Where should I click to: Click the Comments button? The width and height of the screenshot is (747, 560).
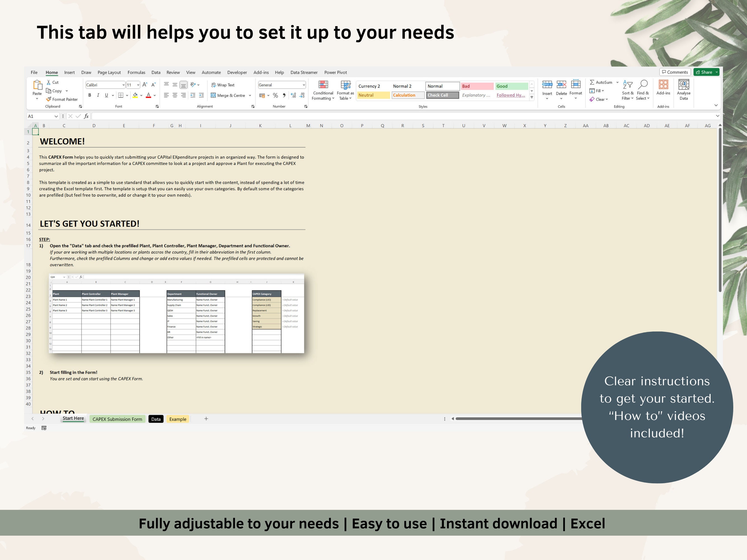[x=674, y=72]
